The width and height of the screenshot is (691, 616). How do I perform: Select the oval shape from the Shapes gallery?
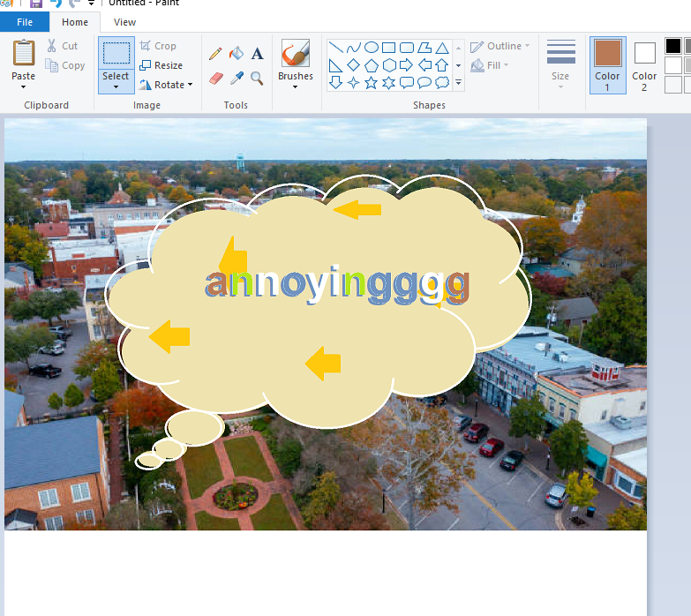pos(372,48)
